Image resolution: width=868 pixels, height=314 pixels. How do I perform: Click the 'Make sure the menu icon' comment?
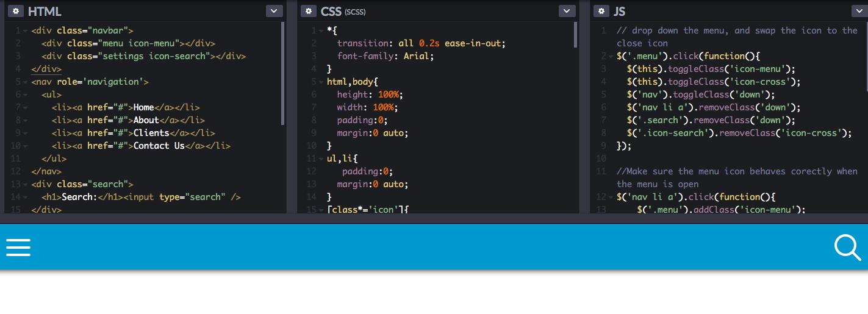(x=737, y=177)
